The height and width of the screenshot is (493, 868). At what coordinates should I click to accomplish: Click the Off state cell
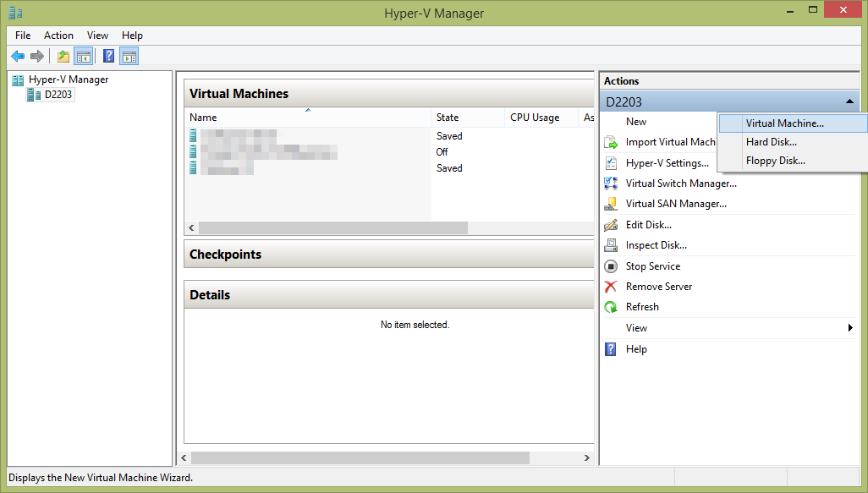442,151
